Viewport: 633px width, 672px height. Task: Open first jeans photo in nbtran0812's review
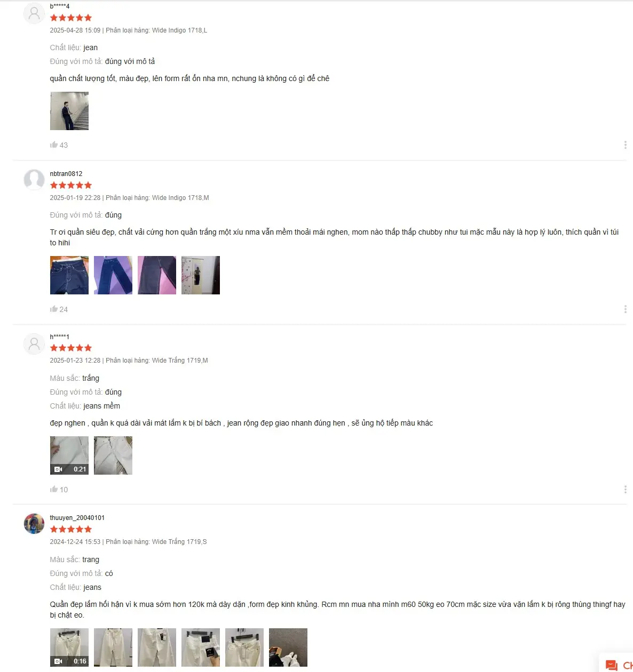point(69,275)
